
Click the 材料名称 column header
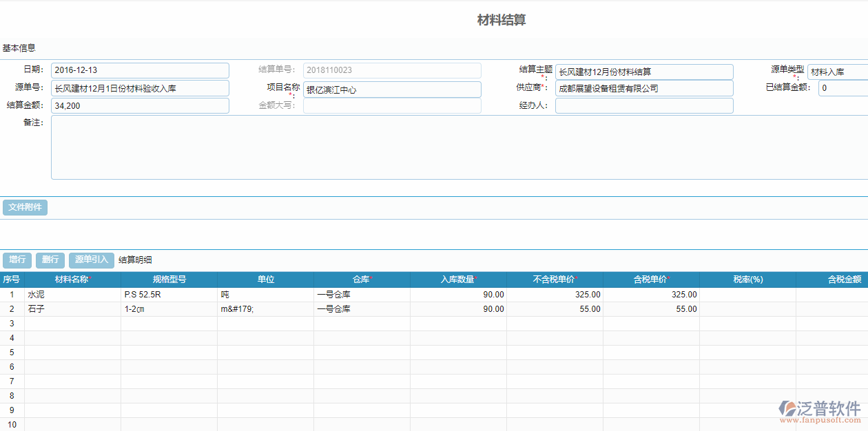[72, 280]
